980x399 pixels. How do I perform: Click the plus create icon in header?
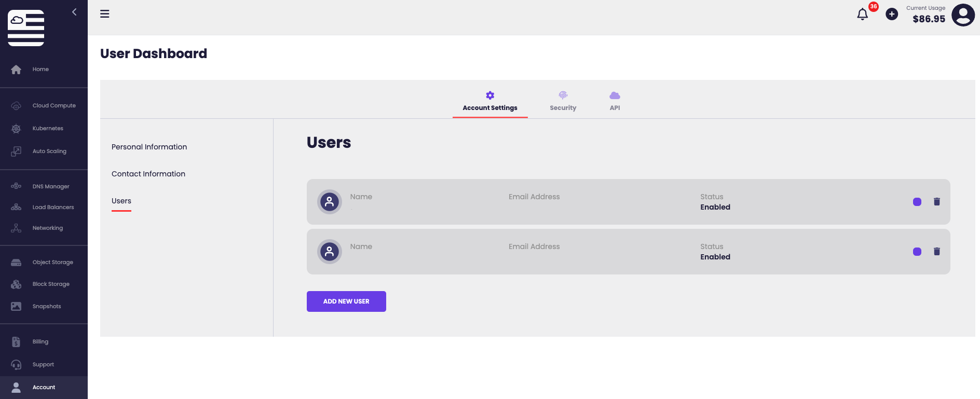point(892,15)
